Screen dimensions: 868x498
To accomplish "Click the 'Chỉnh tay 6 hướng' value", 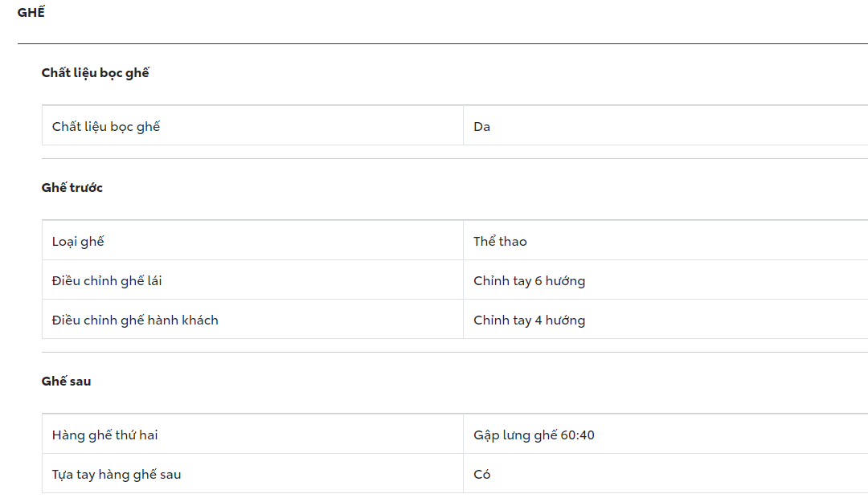I will coord(529,281).
